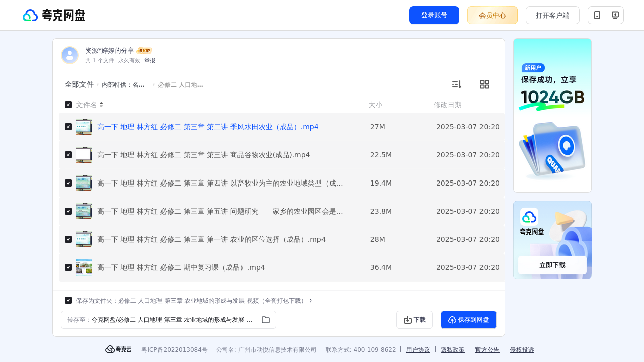The image size is (644, 362).
Task: Open thumbnail of 第三讲 商品谷物农业 video
Action: 84,155
